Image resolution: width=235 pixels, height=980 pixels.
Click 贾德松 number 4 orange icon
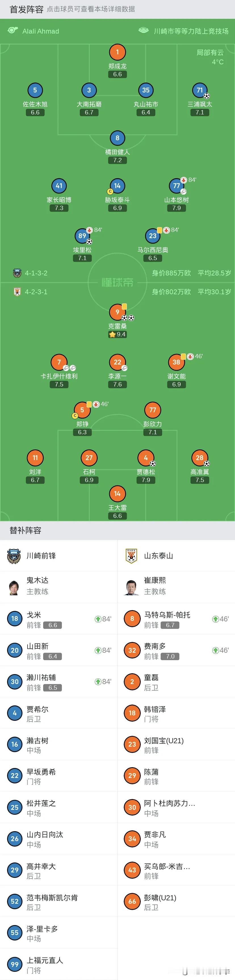146,458
